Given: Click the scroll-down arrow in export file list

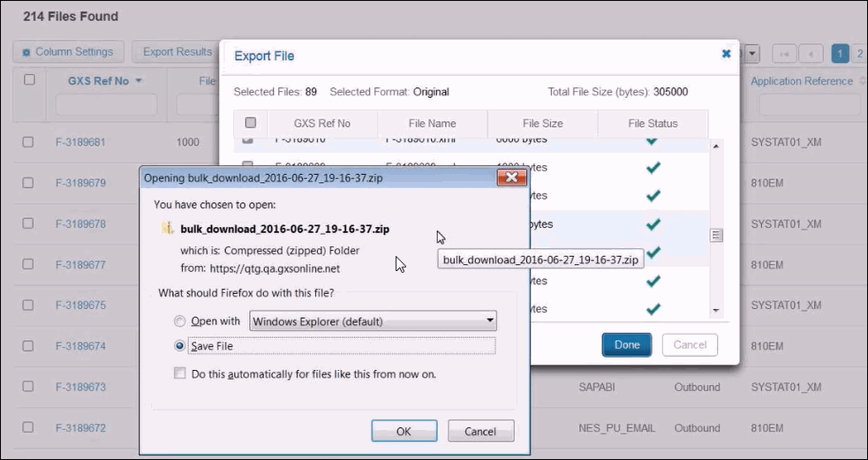Looking at the screenshot, I should (716, 310).
